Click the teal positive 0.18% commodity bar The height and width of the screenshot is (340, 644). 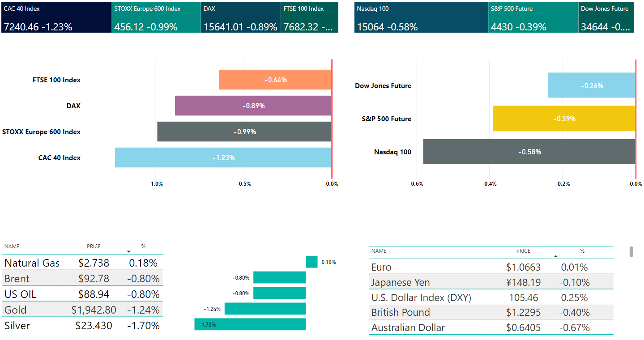311,262
